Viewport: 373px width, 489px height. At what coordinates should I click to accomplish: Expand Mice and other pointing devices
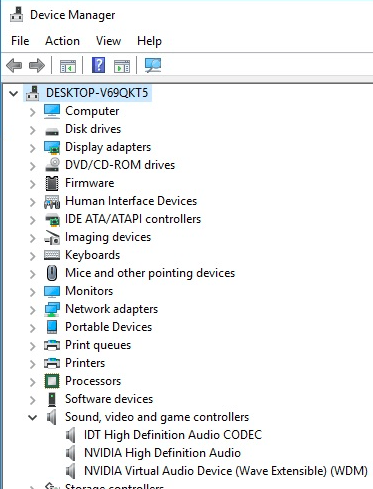coord(32,274)
